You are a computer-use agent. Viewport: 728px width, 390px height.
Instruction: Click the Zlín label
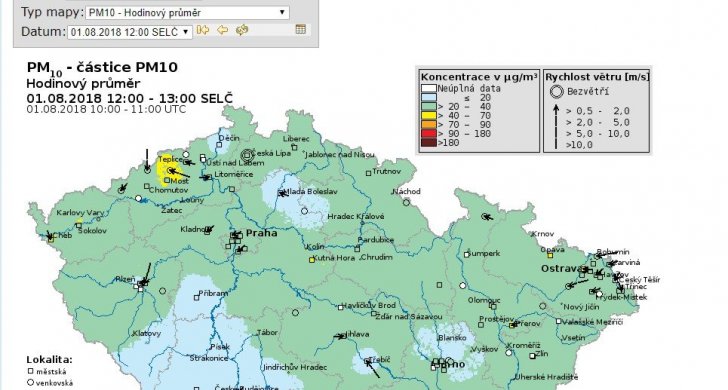click(x=541, y=354)
